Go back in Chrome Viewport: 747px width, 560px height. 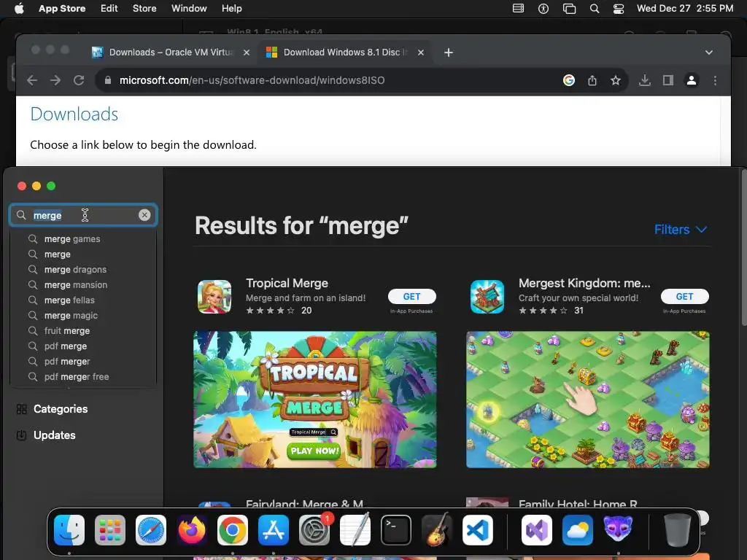(32, 80)
